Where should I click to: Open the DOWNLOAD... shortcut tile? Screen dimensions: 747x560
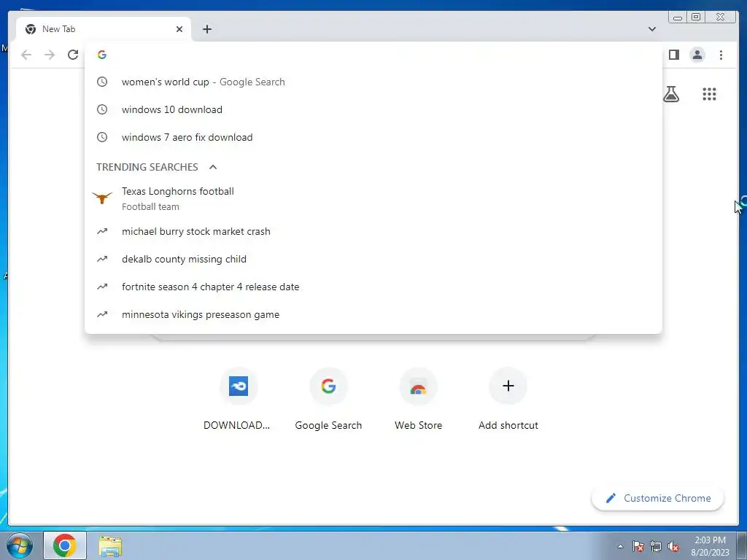coord(239,399)
